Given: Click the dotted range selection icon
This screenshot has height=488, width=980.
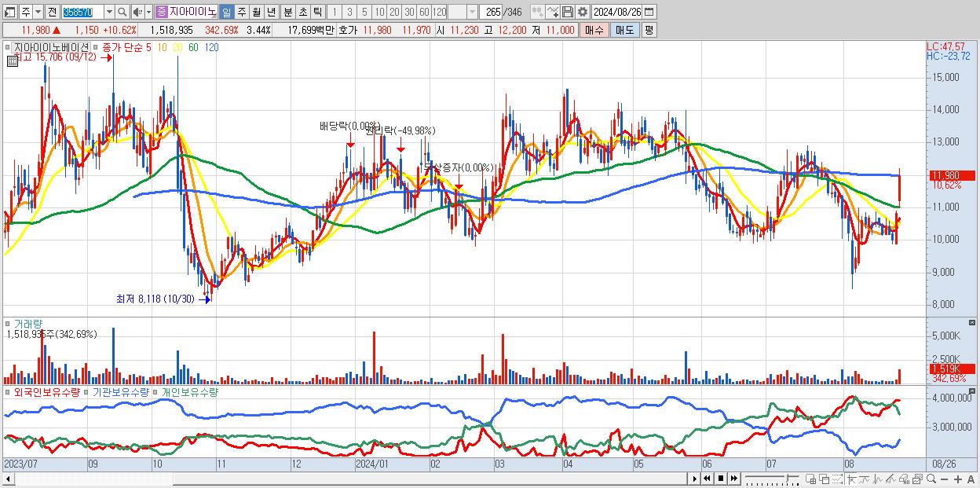Looking at the screenshot, I should 837,479.
